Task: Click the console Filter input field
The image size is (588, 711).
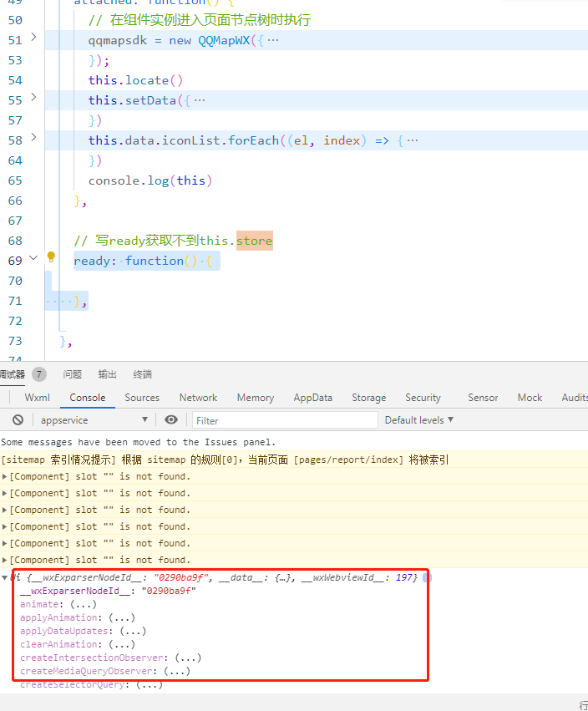Action: 284,420
